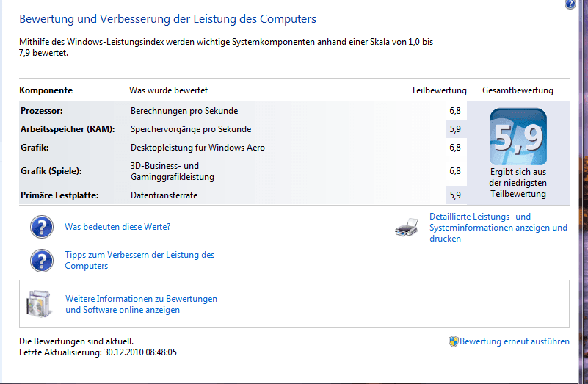Screen dimensions: 588x384
Task: Click the Gesamtbewertung column header
Action: tap(518, 90)
